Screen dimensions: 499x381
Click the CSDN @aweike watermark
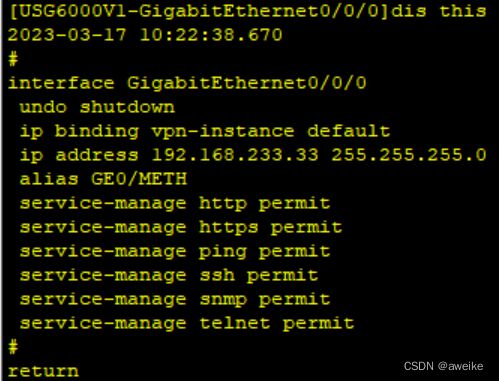[x=443, y=366]
